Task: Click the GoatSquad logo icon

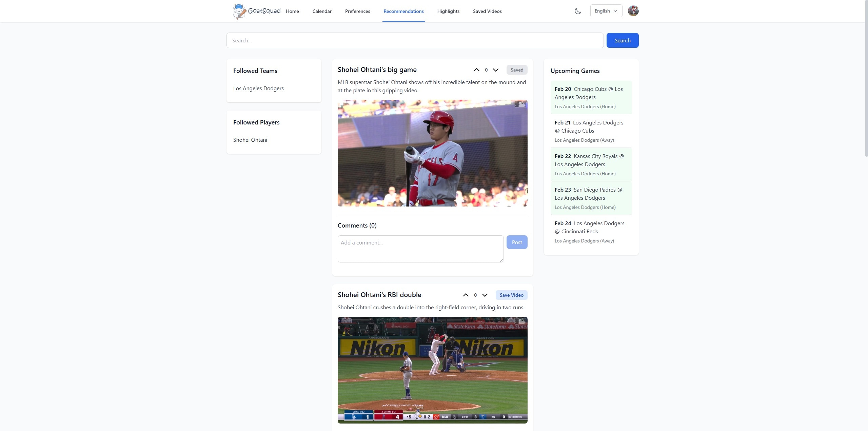Action: pyautogui.click(x=239, y=11)
